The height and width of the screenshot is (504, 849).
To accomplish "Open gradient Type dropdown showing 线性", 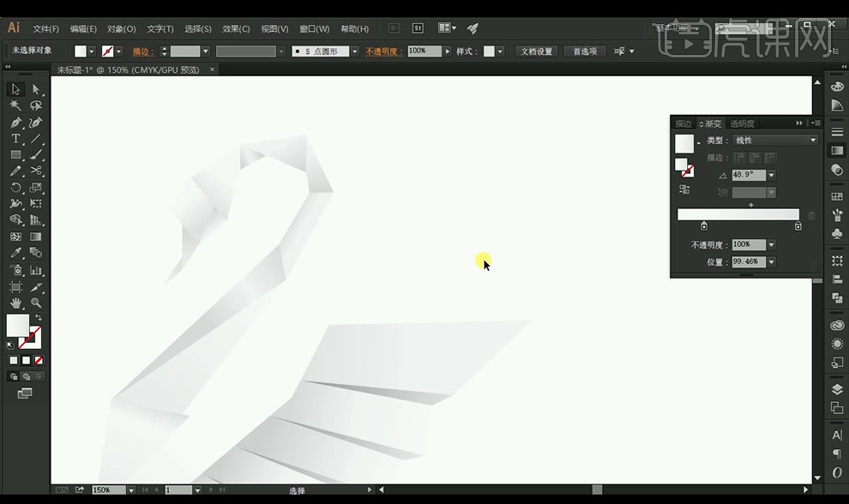I will (x=775, y=141).
